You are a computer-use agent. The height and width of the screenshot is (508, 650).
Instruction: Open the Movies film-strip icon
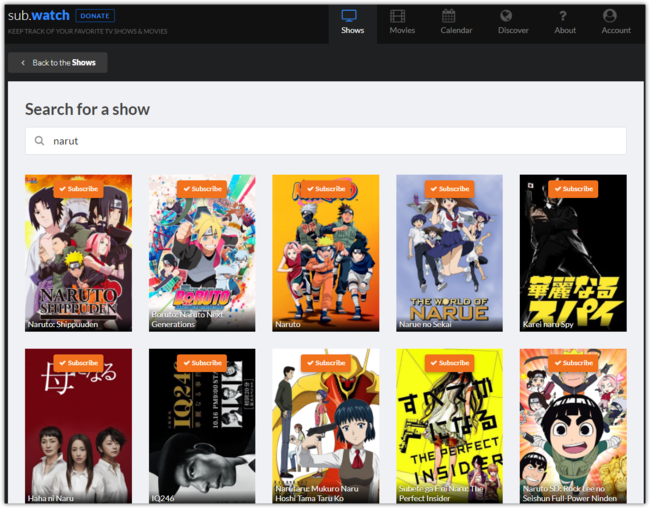pos(398,16)
